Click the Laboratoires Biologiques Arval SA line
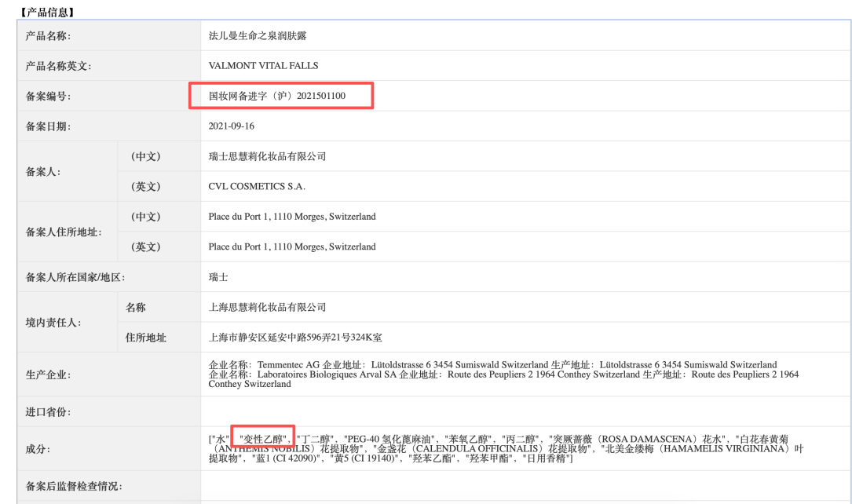Image resolution: width=852 pixels, height=504 pixels. [503, 375]
